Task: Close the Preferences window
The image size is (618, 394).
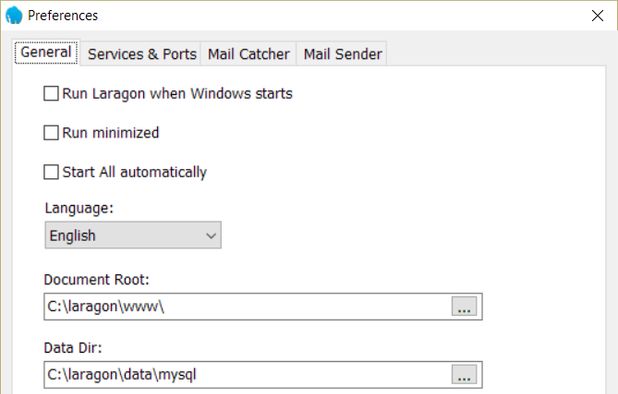Action: point(598,16)
